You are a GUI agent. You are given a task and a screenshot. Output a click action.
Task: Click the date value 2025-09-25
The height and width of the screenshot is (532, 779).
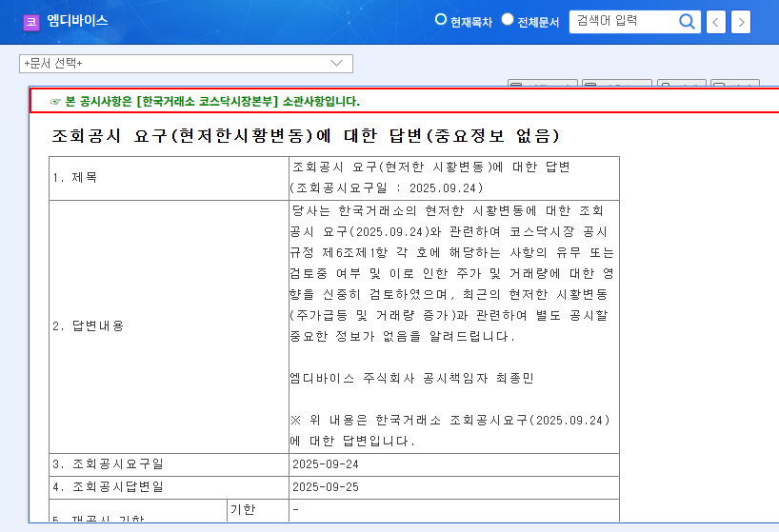point(326,487)
